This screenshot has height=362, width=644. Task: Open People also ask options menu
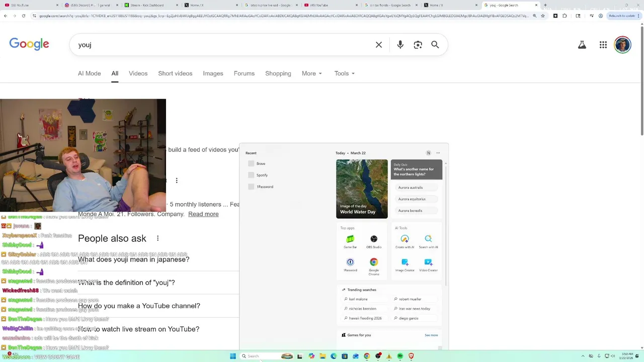pos(157,238)
